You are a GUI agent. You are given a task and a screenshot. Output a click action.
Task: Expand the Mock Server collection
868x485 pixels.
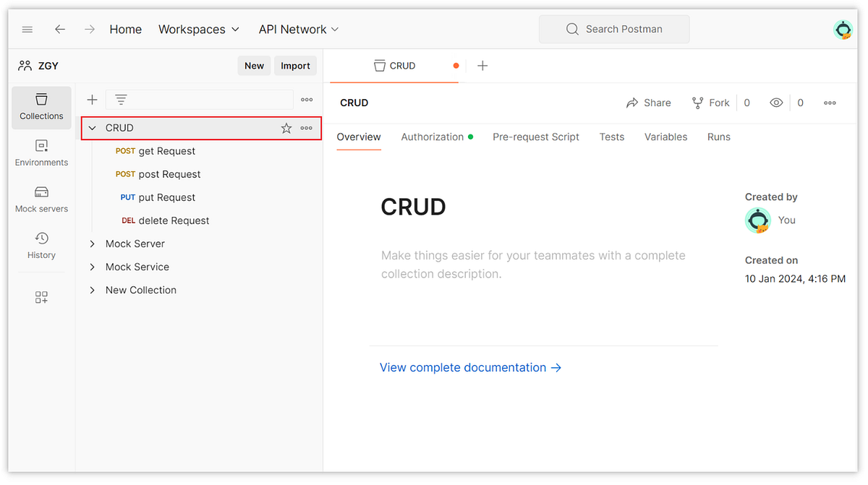point(92,244)
